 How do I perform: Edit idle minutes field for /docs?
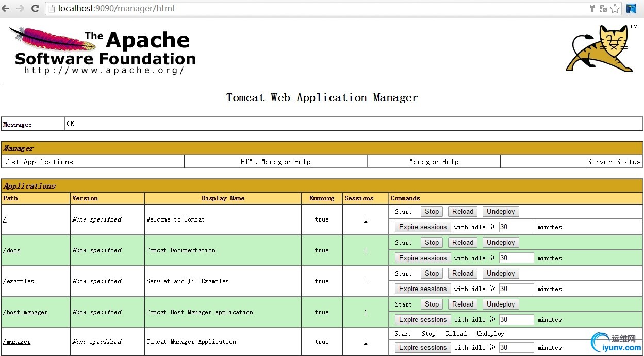point(516,258)
